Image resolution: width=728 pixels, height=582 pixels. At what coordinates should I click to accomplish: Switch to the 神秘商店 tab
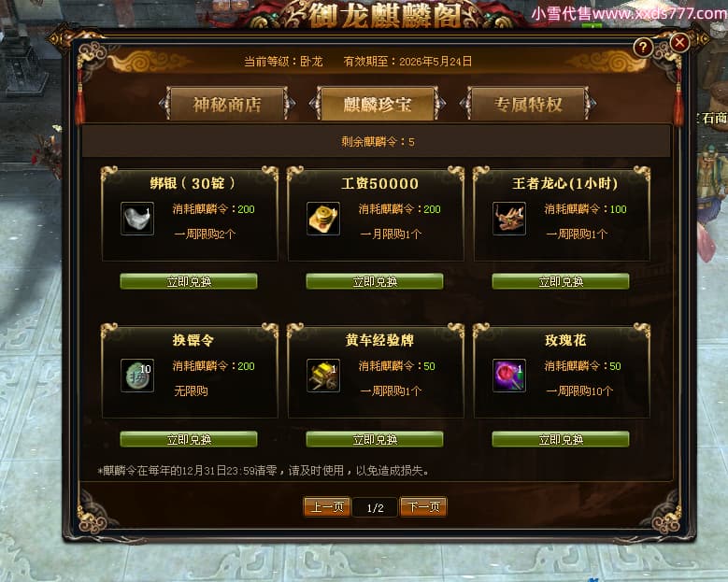click(227, 105)
